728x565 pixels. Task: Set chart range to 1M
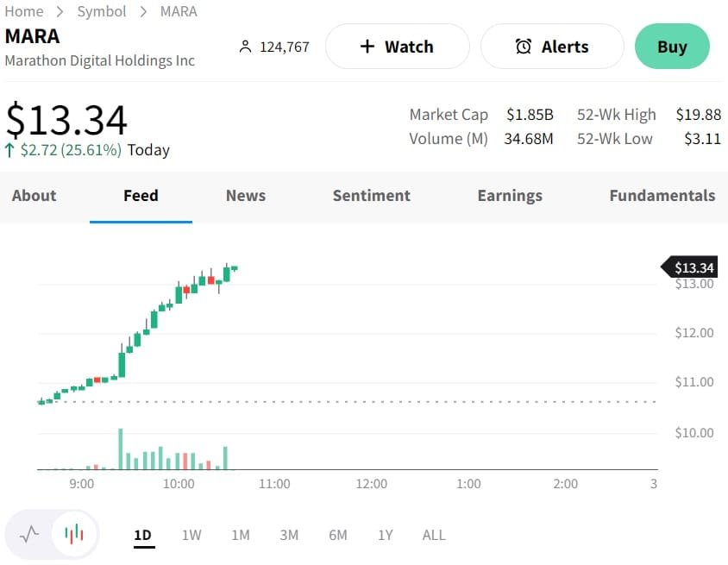tap(241, 535)
